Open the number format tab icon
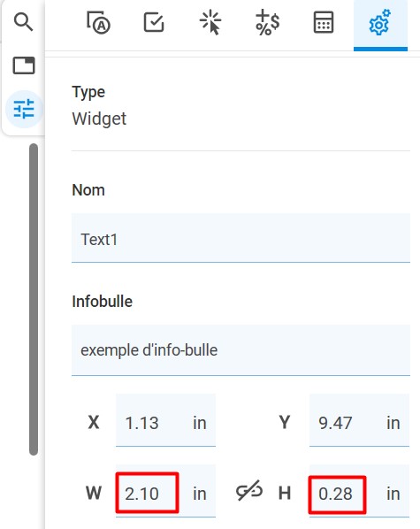 click(x=268, y=23)
